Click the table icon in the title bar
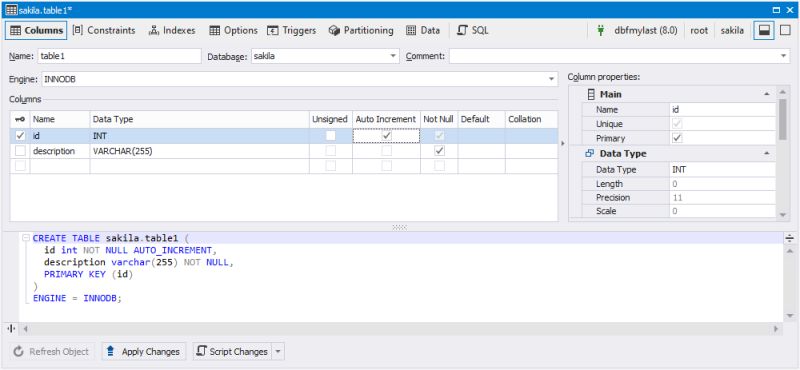Viewport: 800px width, 370px height. (11, 10)
